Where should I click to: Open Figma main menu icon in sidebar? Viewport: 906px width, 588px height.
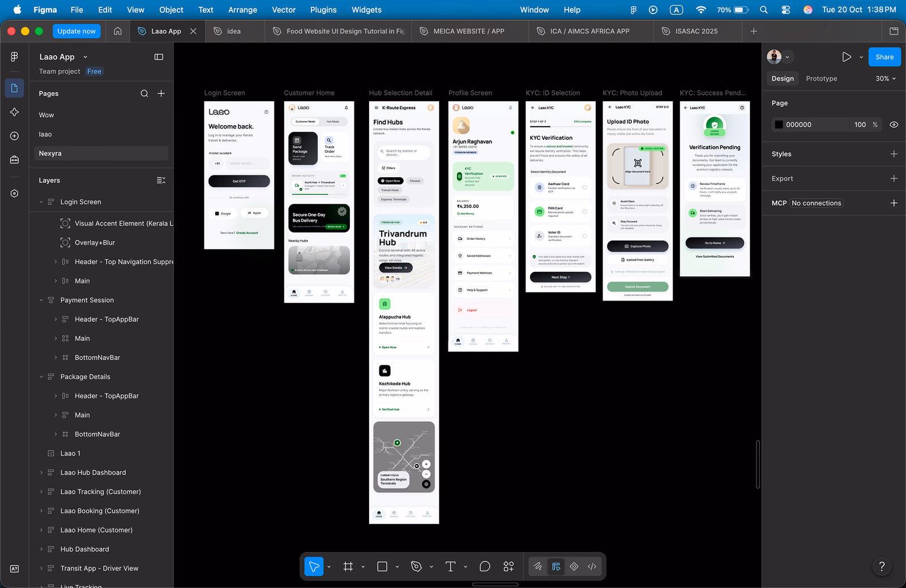coord(15,57)
